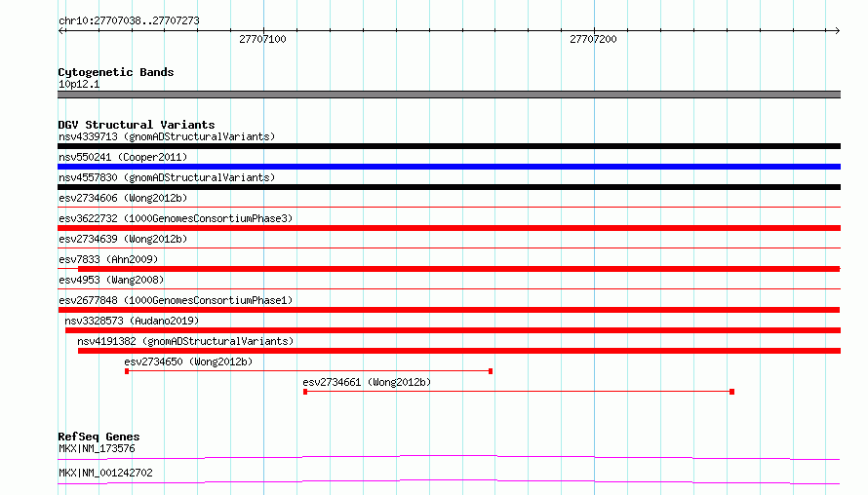Open variant nsv3328573 (Audano2019) label
This screenshot has height=495, width=868.
(x=132, y=321)
